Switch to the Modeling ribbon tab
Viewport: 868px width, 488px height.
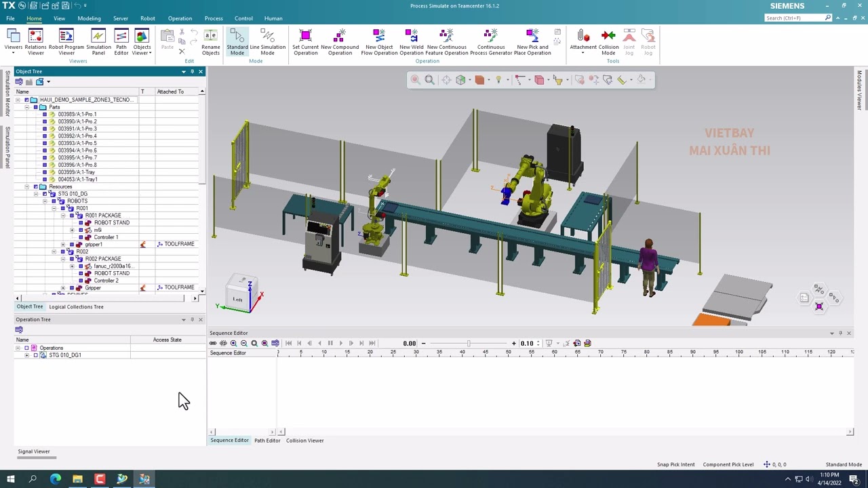click(89, 18)
